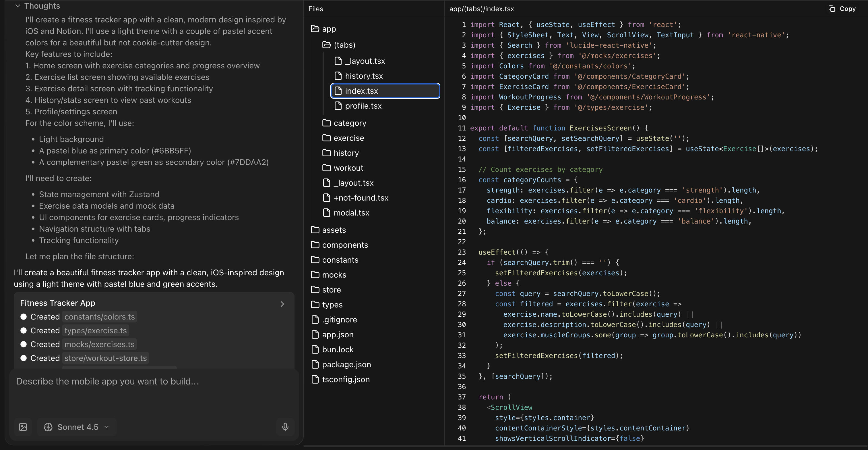
Task: Expand the Fitness Tracker App card
Action: click(x=282, y=304)
